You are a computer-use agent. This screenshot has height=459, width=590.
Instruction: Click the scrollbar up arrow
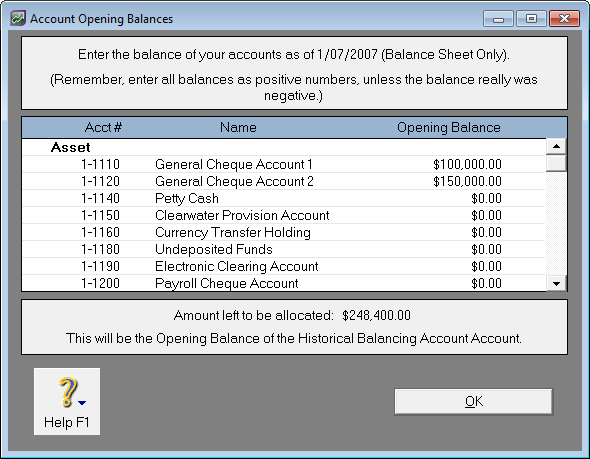coord(557,146)
